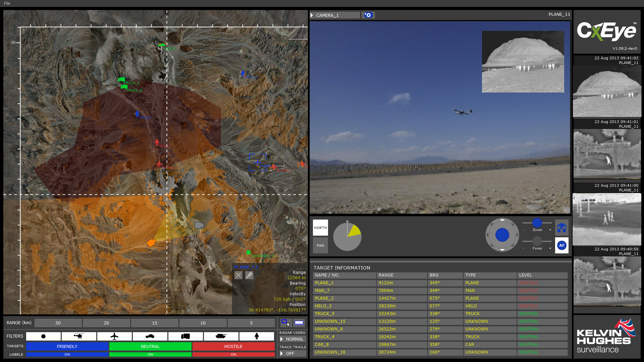
Task: Enable autofocus with the AF button
Action: point(561,245)
